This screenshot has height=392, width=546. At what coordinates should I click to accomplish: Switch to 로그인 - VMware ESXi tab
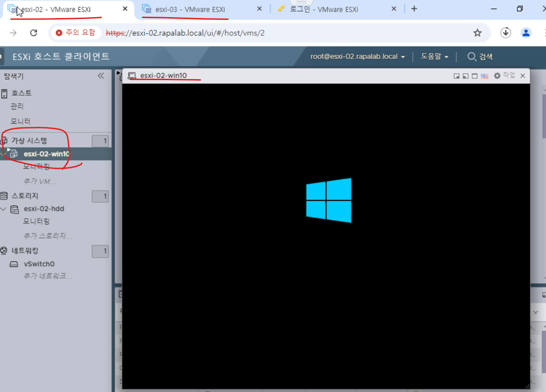coord(324,9)
